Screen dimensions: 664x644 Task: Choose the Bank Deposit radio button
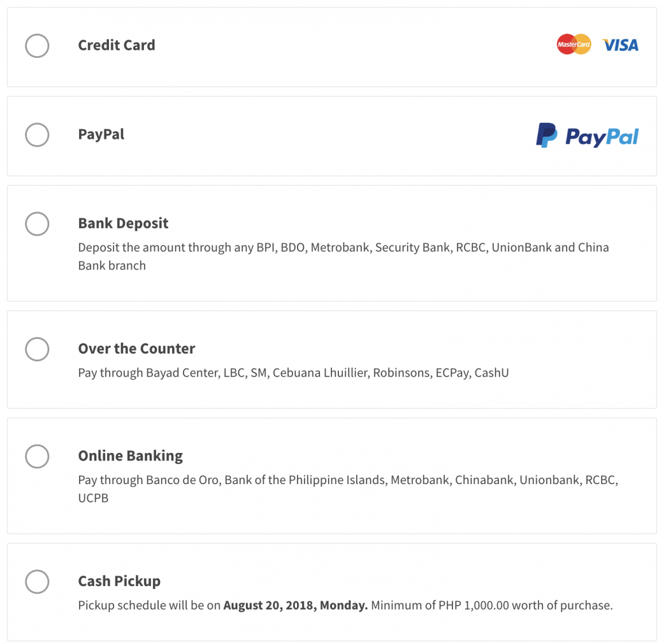point(37,224)
